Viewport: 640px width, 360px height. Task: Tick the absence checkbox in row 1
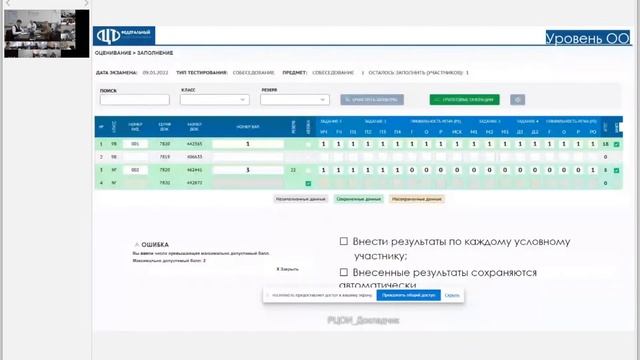click(x=308, y=144)
